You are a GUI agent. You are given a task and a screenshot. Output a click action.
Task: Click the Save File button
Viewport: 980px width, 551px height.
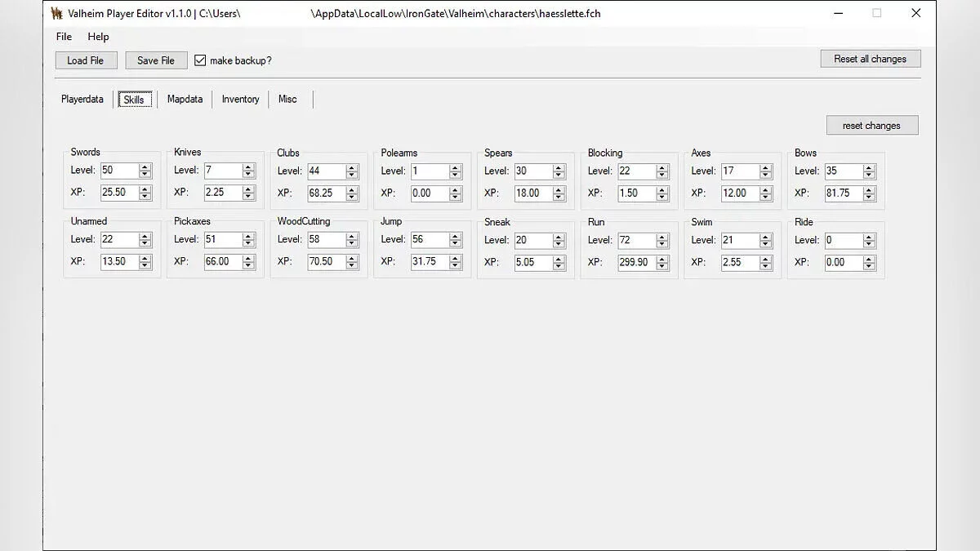coord(156,60)
